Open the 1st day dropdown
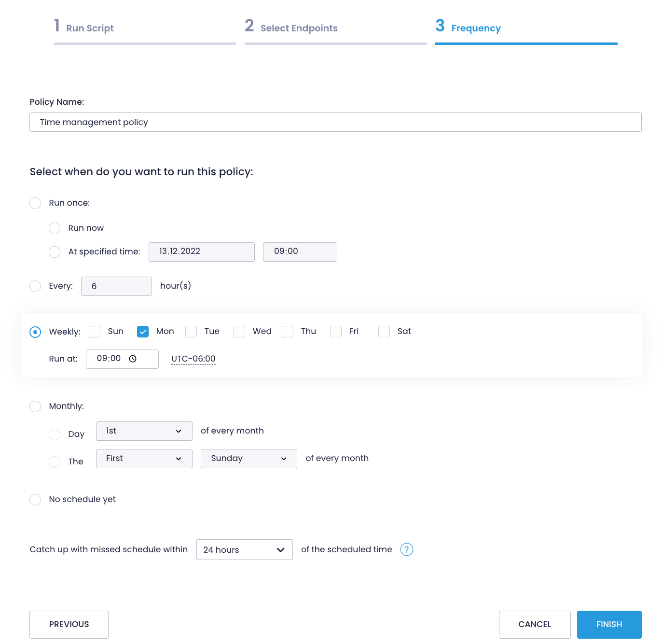 144,431
